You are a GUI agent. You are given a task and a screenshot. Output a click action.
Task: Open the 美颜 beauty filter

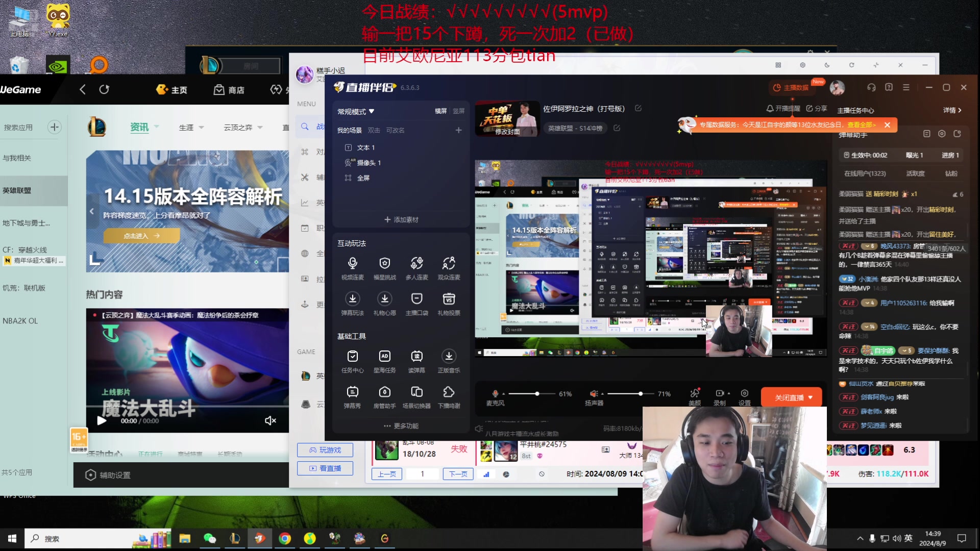(694, 393)
